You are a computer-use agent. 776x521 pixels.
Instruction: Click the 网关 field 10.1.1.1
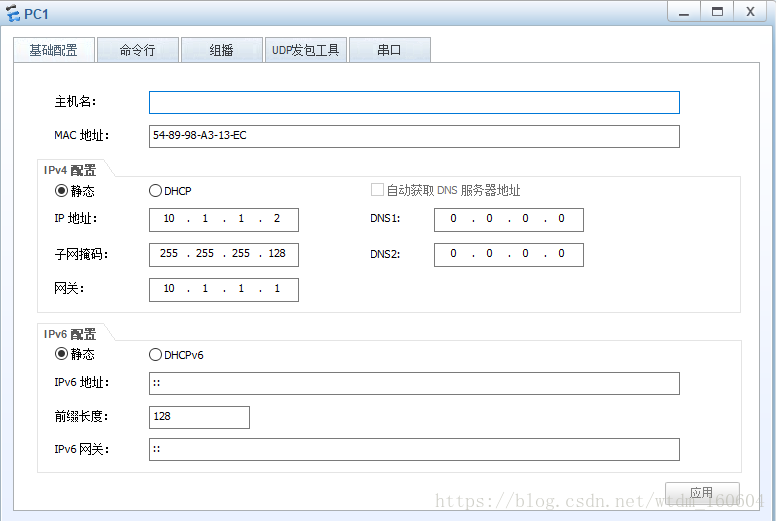coord(224,289)
